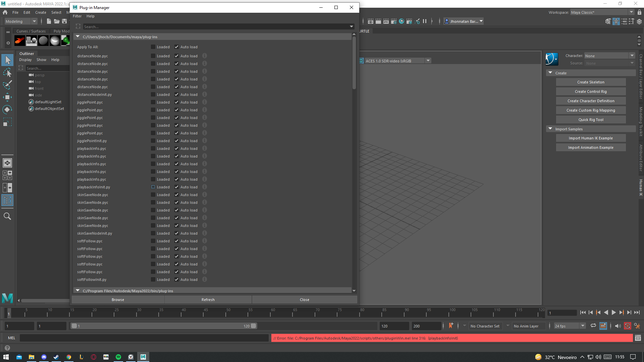Open the Filter menu in Plug-in Manager
The image size is (644, 362).
[77, 16]
